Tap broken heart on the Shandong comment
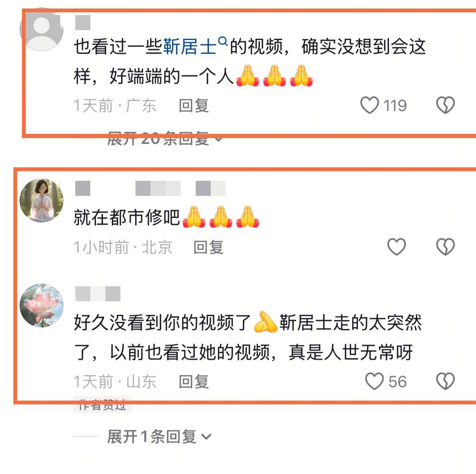Image resolution: width=476 pixels, height=474 pixels. [445, 381]
